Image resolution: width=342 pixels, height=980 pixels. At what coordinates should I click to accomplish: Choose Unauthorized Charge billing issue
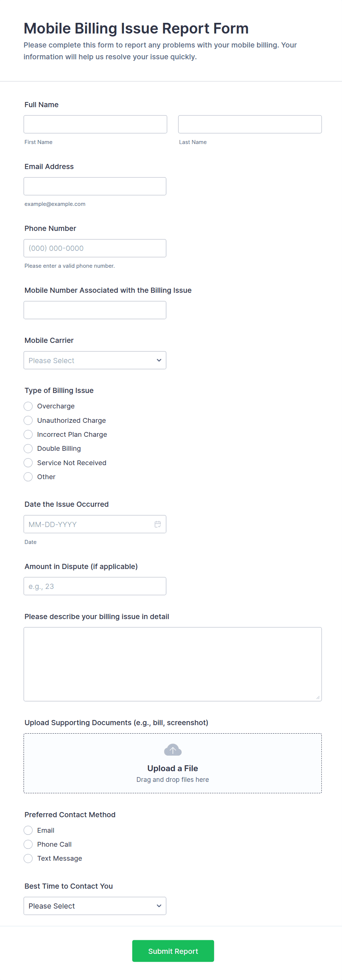tap(28, 420)
